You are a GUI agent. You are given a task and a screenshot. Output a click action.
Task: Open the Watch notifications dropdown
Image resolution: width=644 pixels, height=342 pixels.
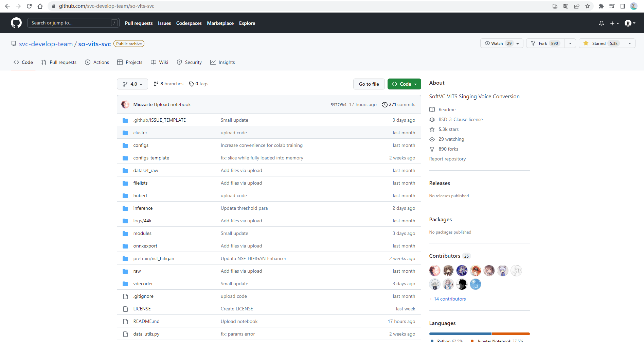pos(502,44)
